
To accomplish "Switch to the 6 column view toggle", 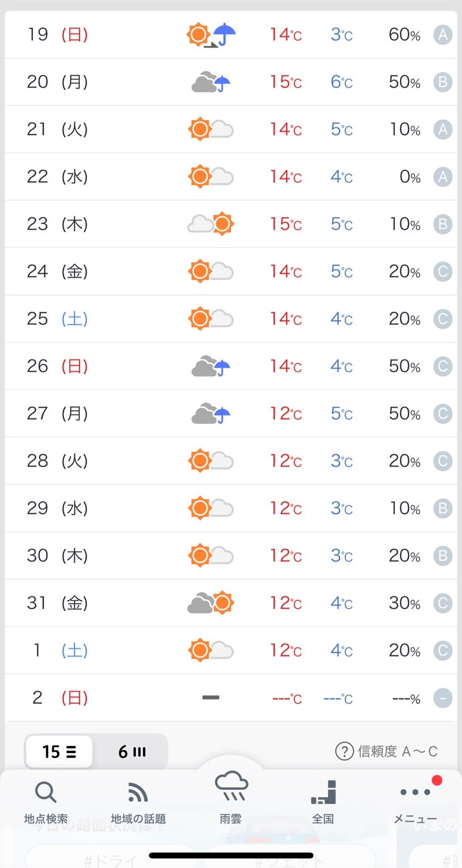I will tap(132, 752).
